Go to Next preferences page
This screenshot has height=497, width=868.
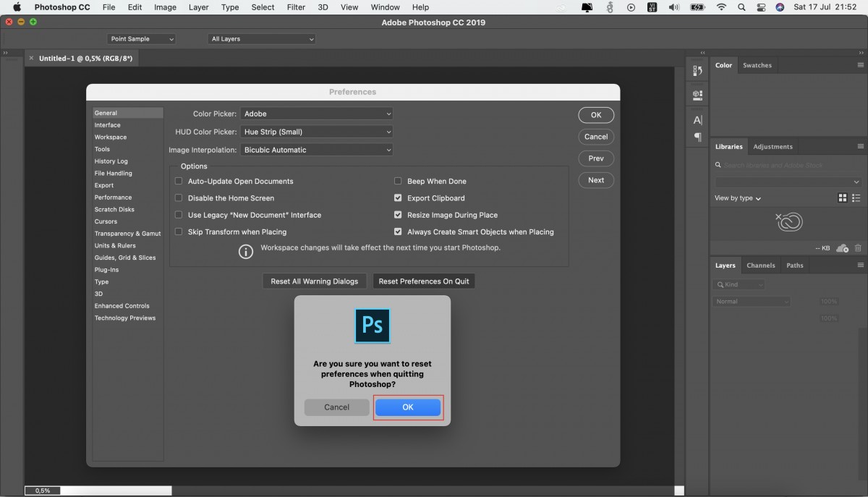pyautogui.click(x=596, y=180)
